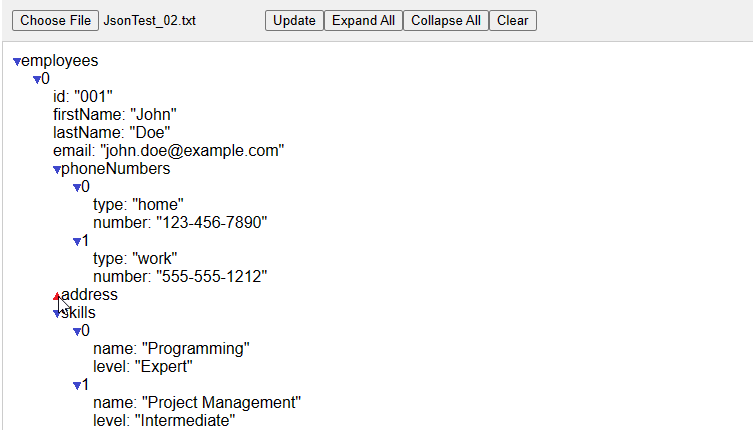Collapse skills entry 1 triangle
Image resolution: width=753 pixels, height=430 pixels.
pyautogui.click(x=77, y=386)
